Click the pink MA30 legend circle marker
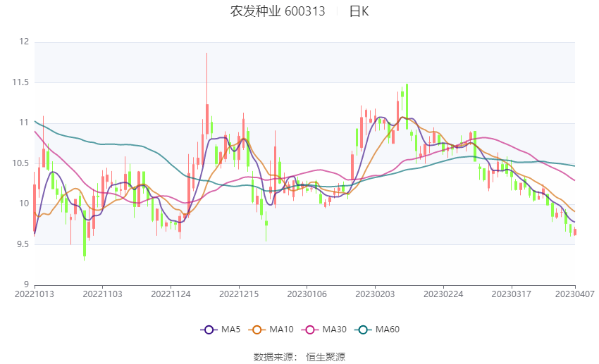The height and width of the screenshot is (364, 599). pos(309,330)
